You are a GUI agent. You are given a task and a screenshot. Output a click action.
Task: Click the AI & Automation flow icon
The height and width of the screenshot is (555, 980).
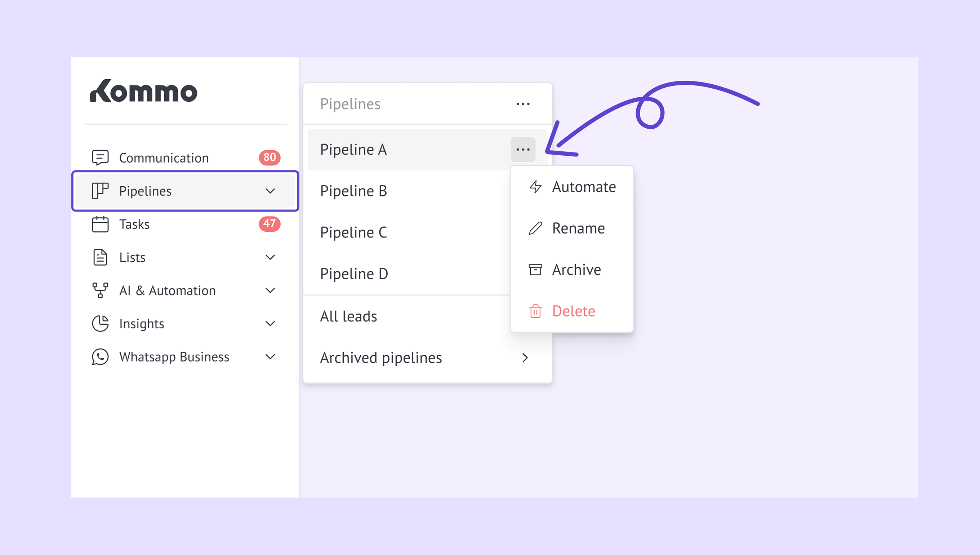[100, 290]
